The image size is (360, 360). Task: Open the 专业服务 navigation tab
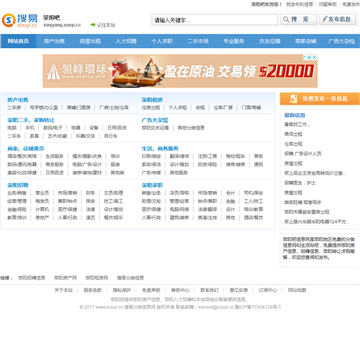(234, 41)
